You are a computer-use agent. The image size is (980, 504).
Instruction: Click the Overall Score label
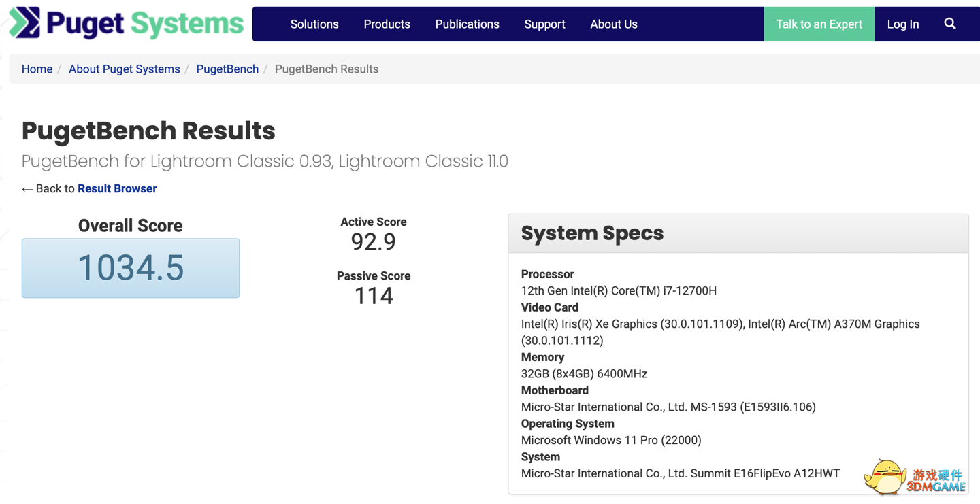130,226
